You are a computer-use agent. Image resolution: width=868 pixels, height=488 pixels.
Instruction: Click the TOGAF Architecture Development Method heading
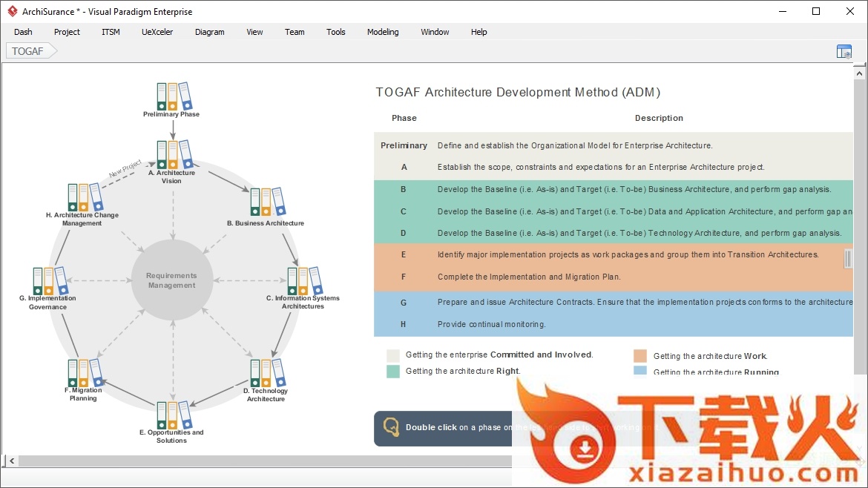518,93
